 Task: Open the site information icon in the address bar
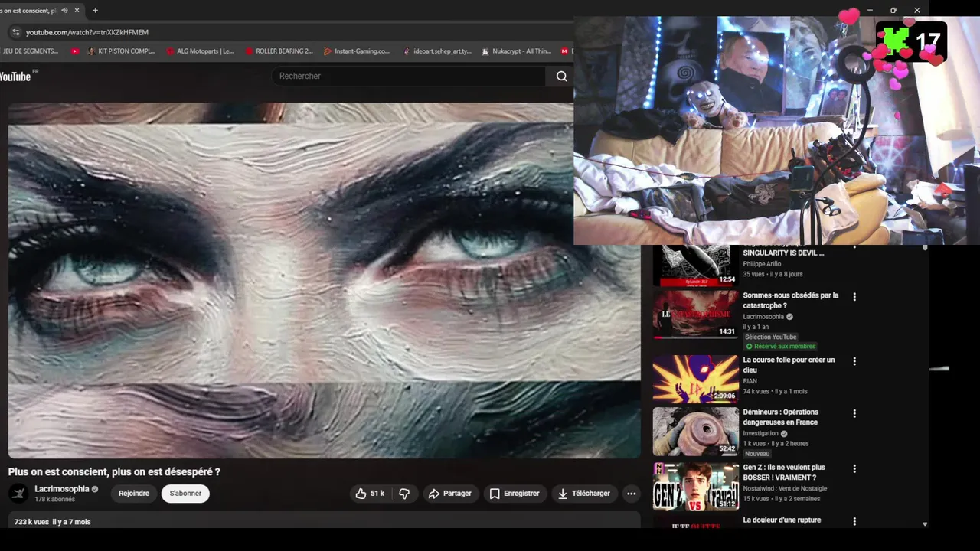[15, 32]
